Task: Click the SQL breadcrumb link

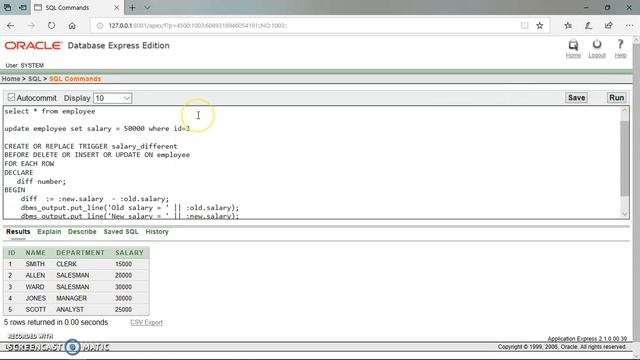Action: [34, 79]
